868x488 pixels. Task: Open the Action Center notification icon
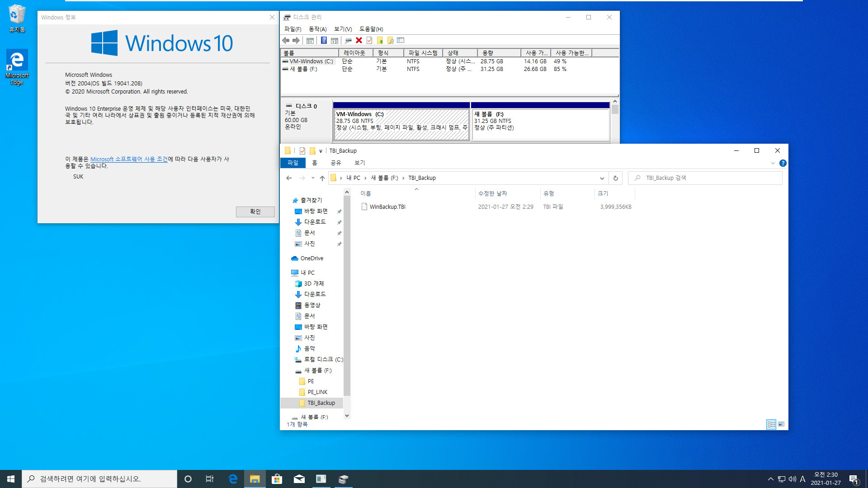point(854,479)
